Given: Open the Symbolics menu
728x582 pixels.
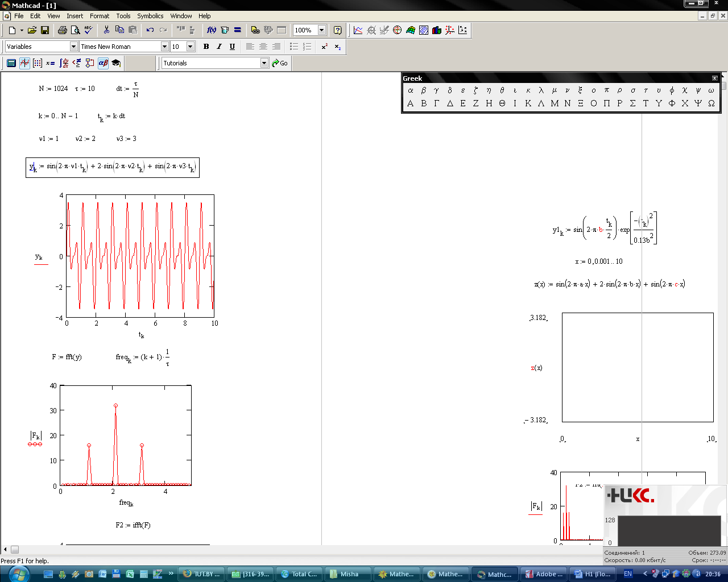Looking at the screenshot, I should [x=150, y=16].
